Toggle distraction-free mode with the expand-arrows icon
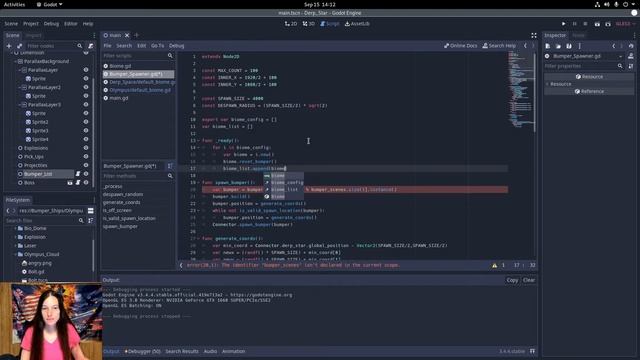The height and width of the screenshot is (360, 640). coord(533,36)
